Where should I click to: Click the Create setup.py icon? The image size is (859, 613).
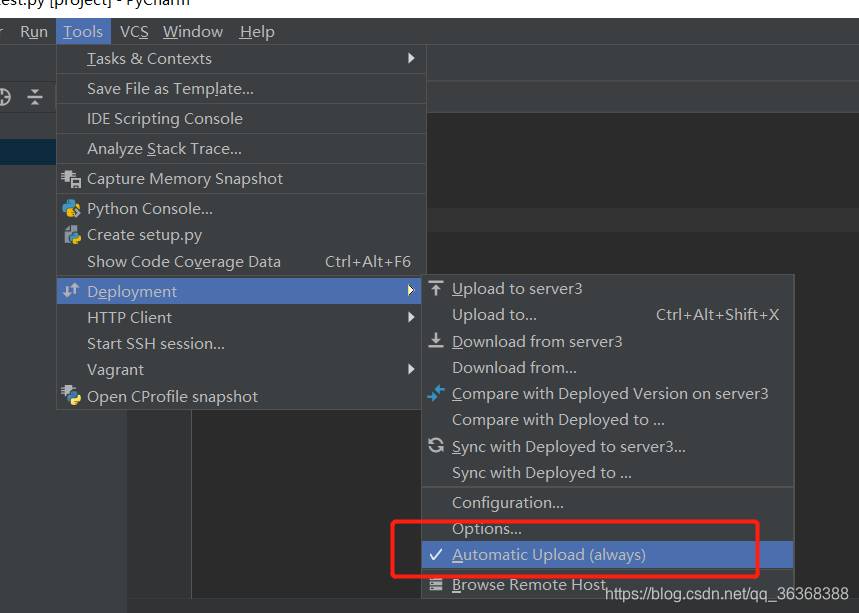pyautogui.click(x=72, y=235)
